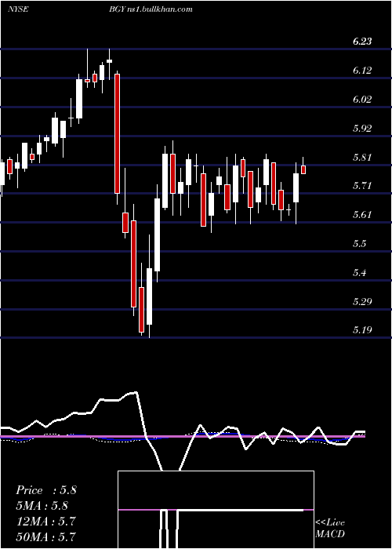Image resolution: width=392 pixels, height=549 pixels.
Task: Click the 5MA : 5.8 readout
Action: pyautogui.click(x=42, y=506)
